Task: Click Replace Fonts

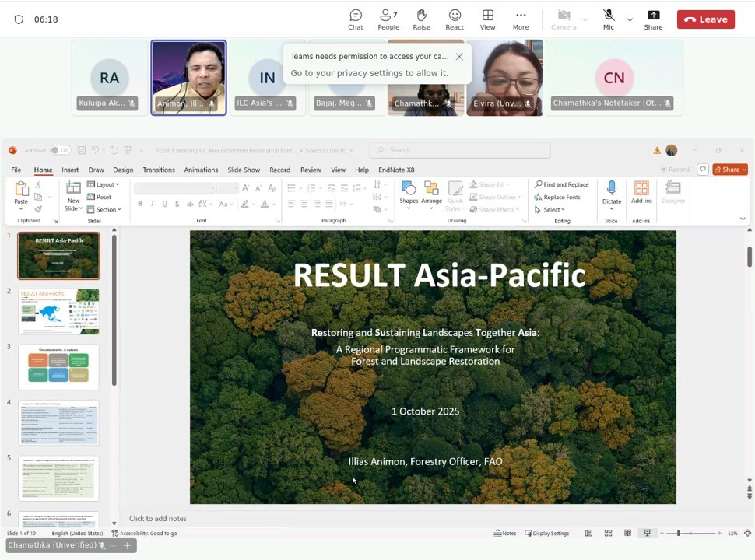Action: (557, 197)
